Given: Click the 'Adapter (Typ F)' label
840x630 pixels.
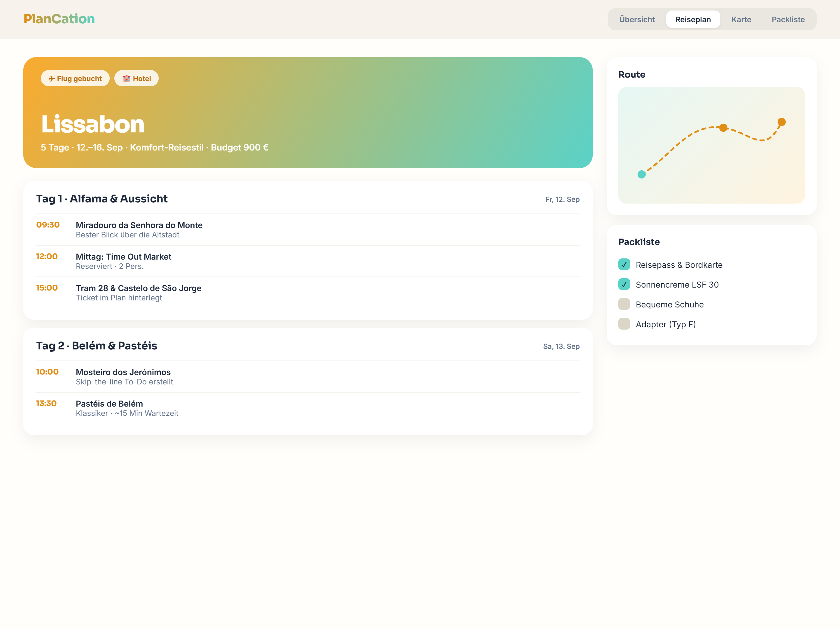Looking at the screenshot, I should coord(666,324).
